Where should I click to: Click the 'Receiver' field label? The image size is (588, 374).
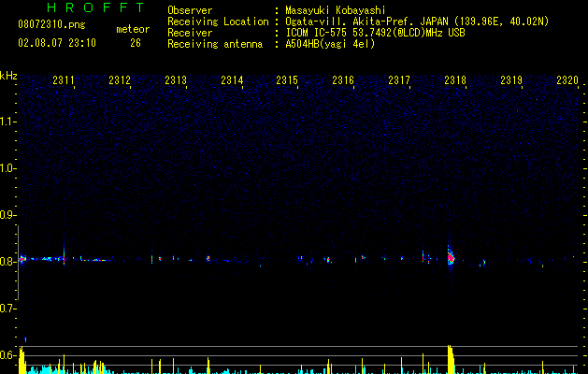coord(190,33)
